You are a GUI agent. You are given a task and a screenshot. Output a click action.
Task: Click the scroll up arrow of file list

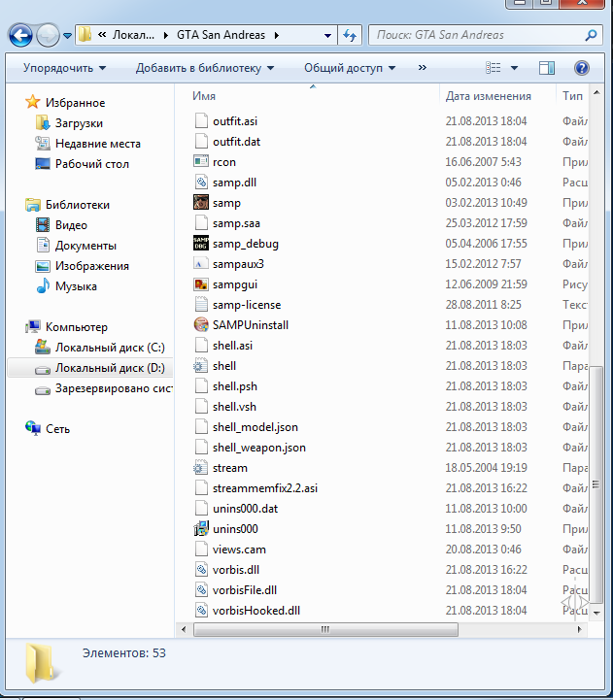[x=596, y=93]
